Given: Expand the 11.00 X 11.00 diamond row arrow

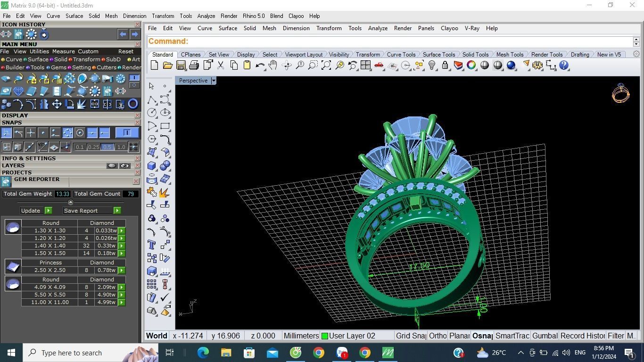Looking at the screenshot, I should [x=122, y=302].
